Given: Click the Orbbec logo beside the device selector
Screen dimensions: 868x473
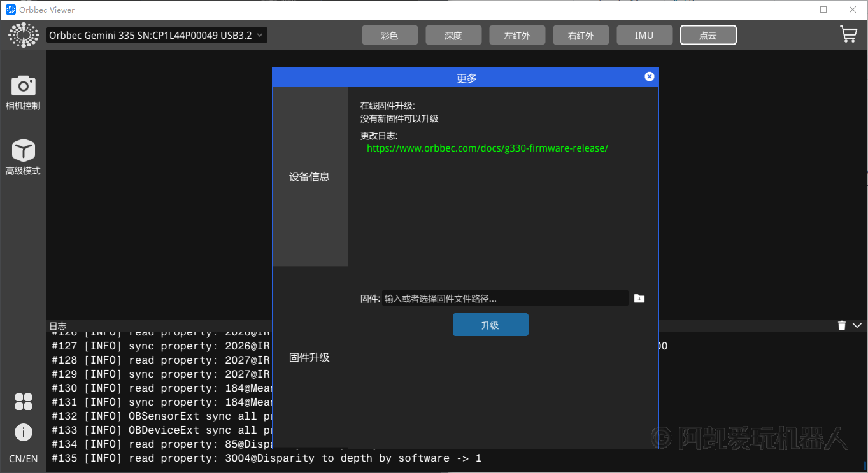Looking at the screenshot, I should [x=24, y=35].
